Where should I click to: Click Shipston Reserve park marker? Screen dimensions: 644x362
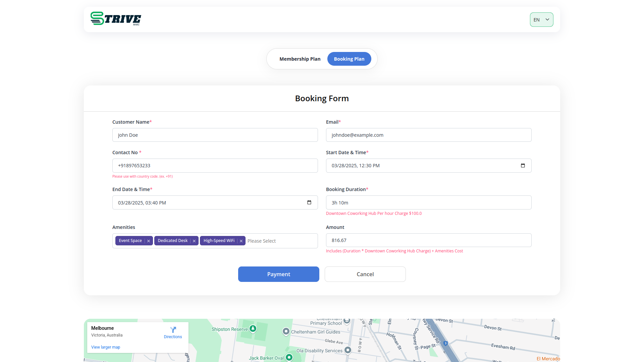tap(253, 329)
